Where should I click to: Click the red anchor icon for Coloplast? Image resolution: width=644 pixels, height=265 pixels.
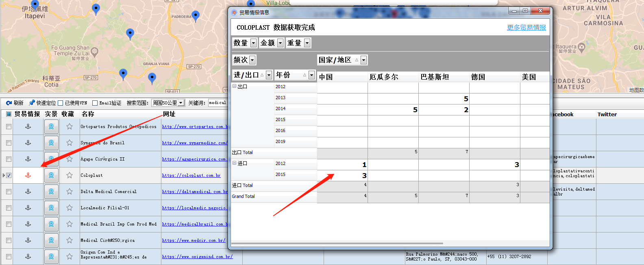28,175
